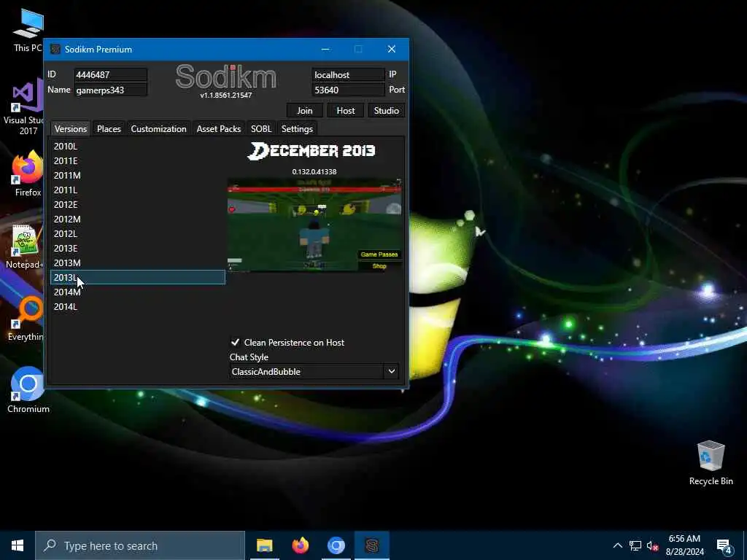747x560 pixels.
Task: Open the Settings tab
Action: tap(297, 128)
